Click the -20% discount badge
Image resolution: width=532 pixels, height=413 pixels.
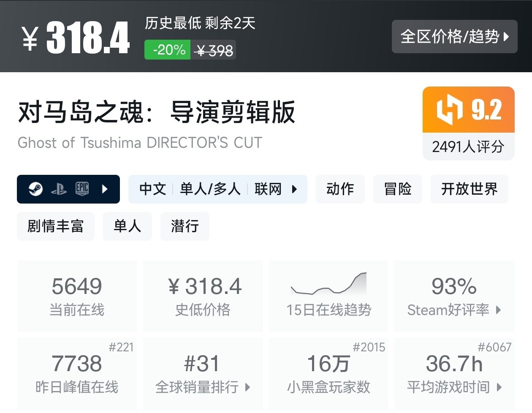[x=168, y=50]
